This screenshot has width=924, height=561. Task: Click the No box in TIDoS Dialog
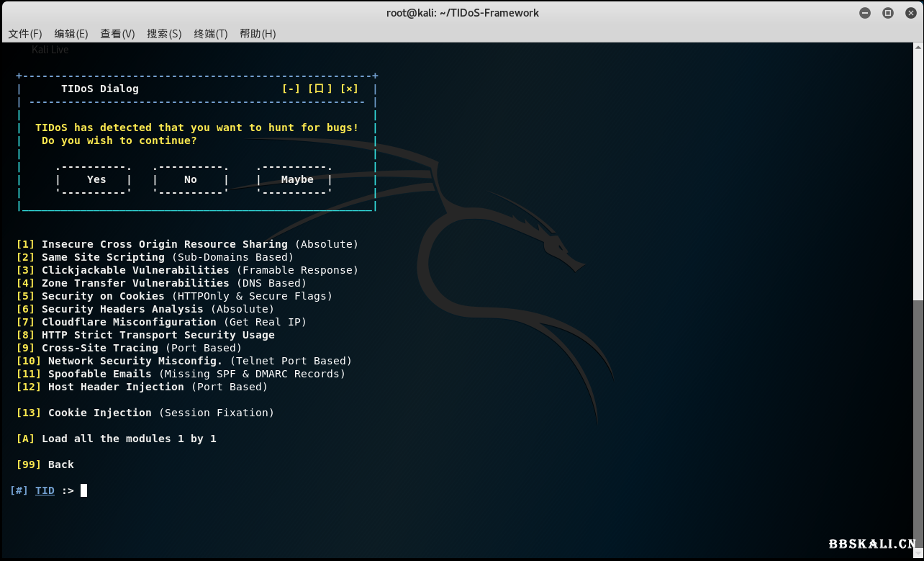coord(191,179)
